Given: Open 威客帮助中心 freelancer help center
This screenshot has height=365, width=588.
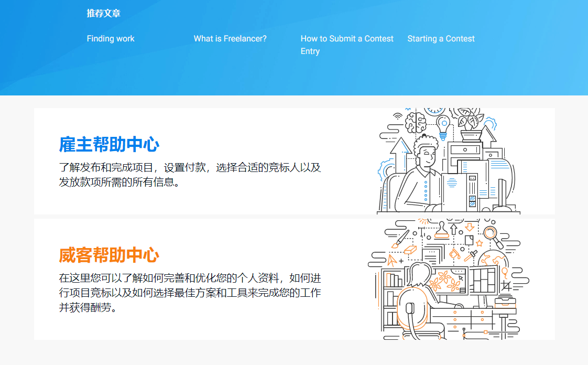Looking at the screenshot, I should pos(109,255).
